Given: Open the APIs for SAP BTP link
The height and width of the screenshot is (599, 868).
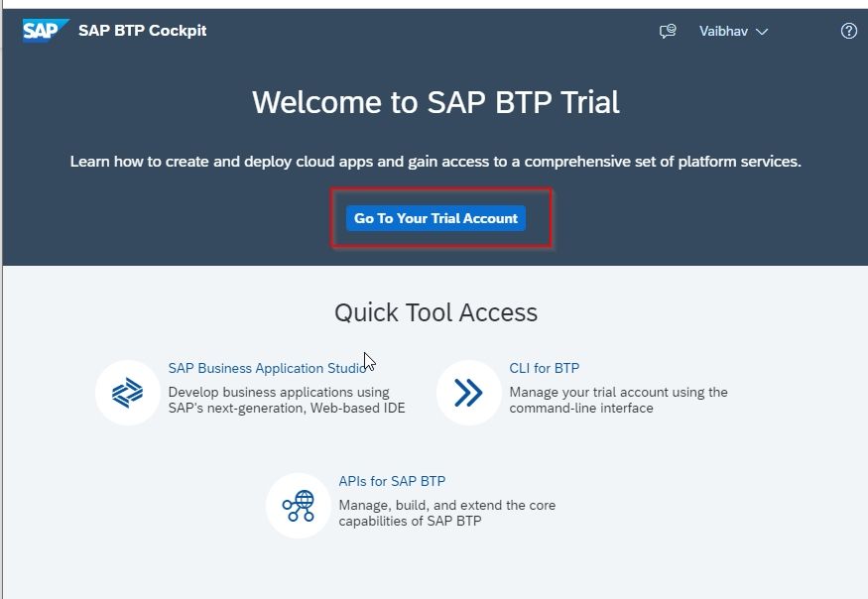Looking at the screenshot, I should 392,481.
